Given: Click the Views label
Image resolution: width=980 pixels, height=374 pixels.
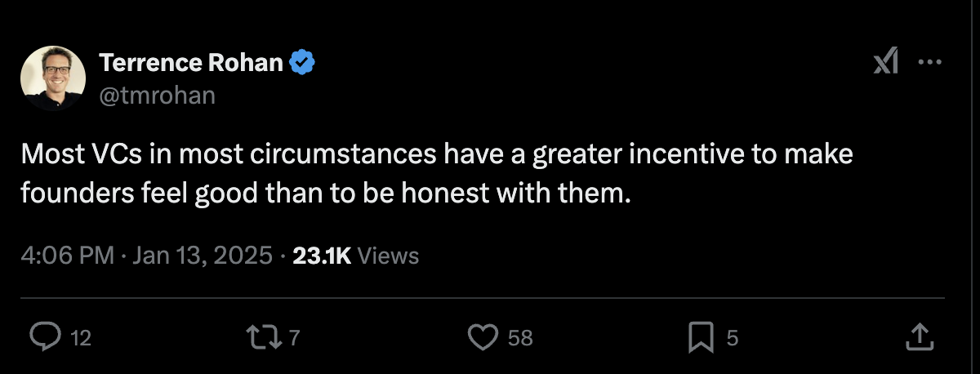Looking at the screenshot, I should pyautogui.click(x=389, y=256).
